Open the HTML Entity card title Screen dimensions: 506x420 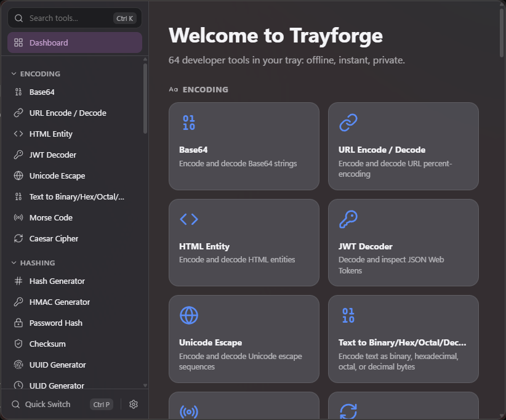point(204,246)
